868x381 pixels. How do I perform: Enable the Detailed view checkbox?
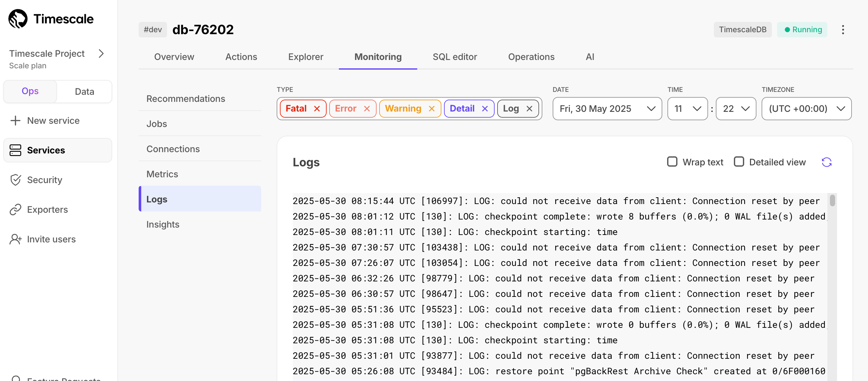[739, 162]
